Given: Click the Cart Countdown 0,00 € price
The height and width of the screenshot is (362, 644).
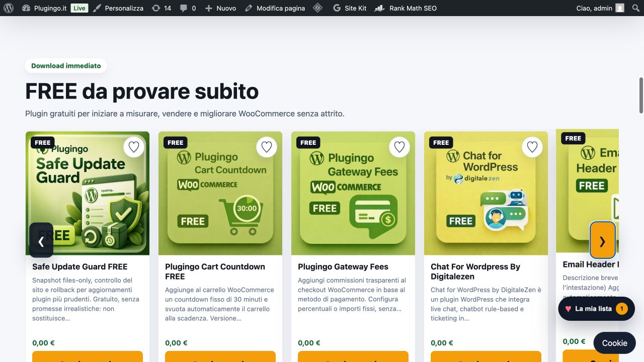Looking at the screenshot, I should pos(177,343).
